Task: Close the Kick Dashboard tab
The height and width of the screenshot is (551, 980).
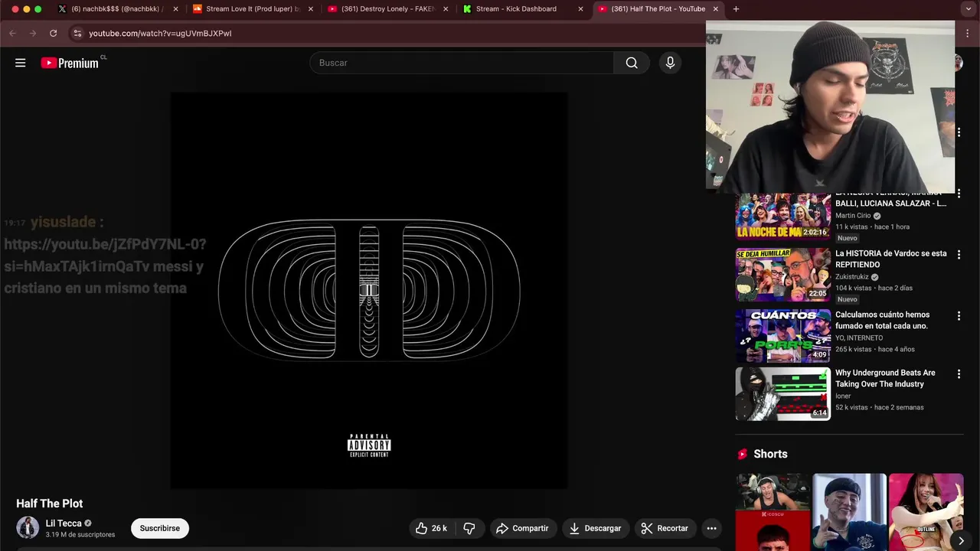Action: (580, 9)
